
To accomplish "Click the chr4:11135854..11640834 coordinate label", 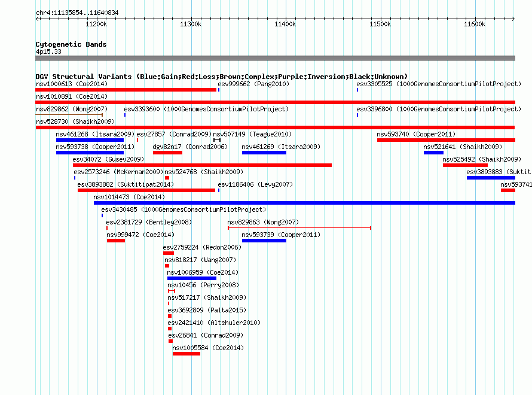I will (77, 13).
